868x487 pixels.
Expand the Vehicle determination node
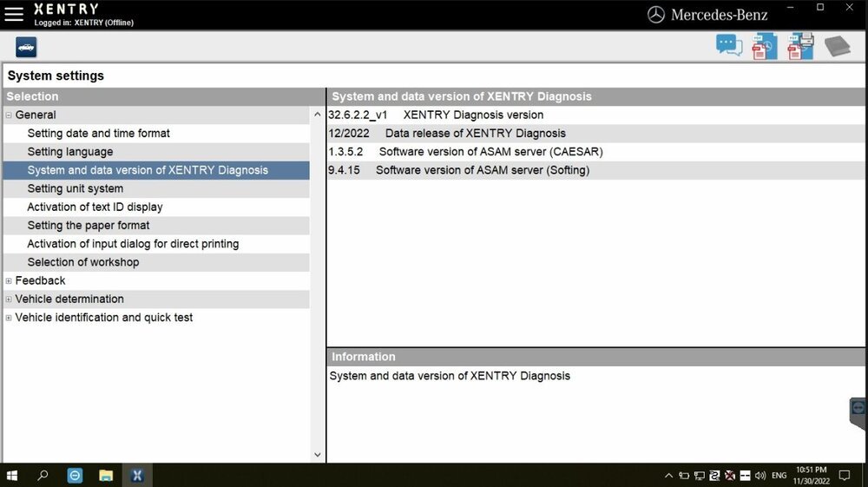click(x=9, y=299)
